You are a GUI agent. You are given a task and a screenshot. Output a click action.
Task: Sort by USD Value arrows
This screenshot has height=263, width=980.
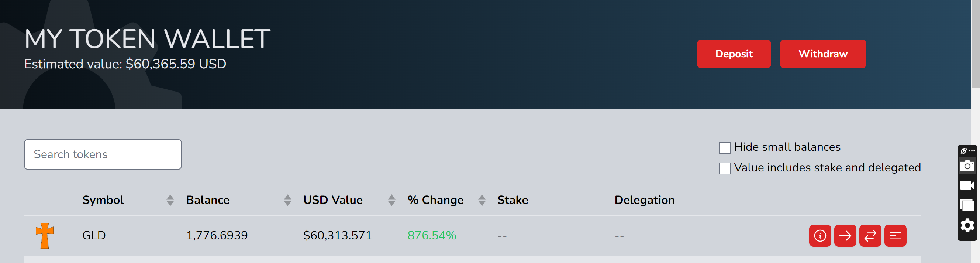pos(391,200)
